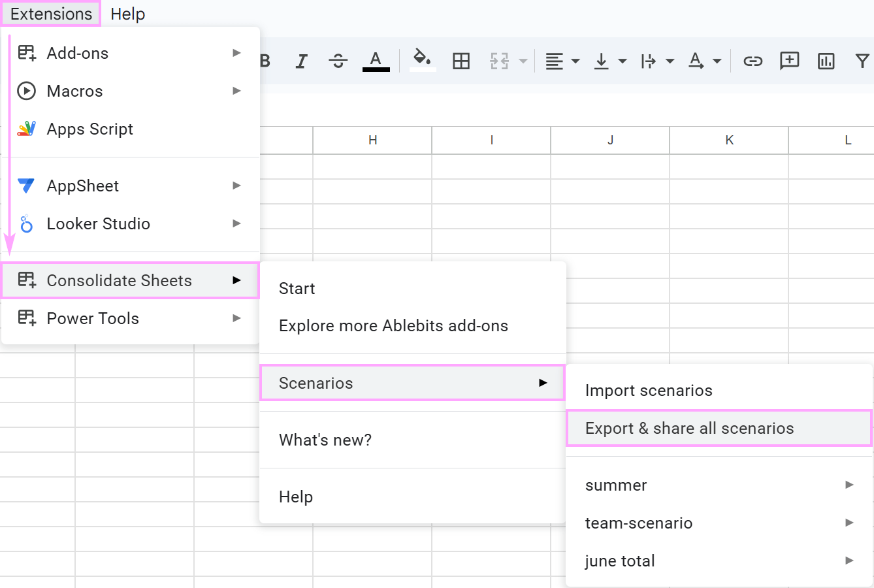874x588 pixels.
Task: Click the merge cells icon
Action: click(x=499, y=61)
